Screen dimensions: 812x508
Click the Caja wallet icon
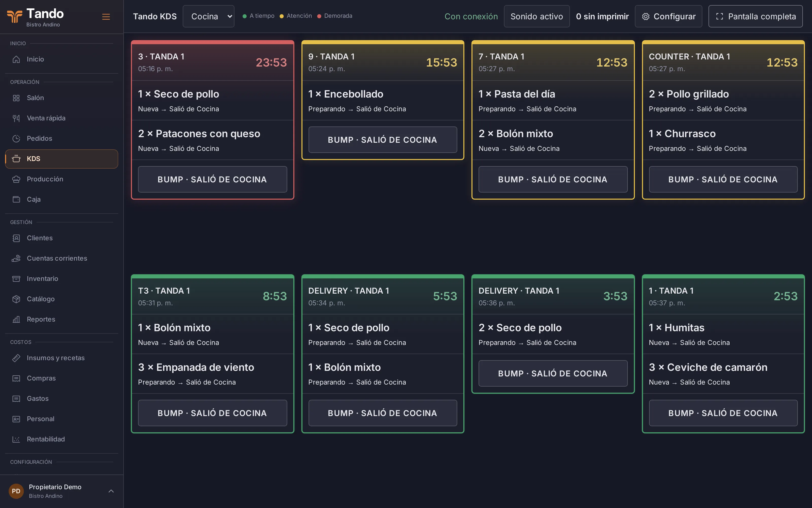click(16, 199)
